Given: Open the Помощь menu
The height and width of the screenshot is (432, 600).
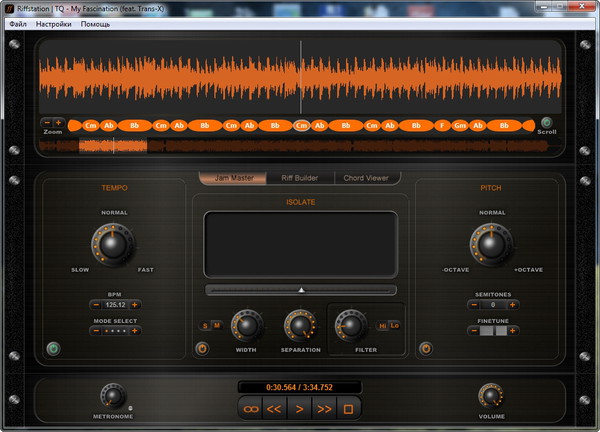Looking at the screenshot, I should point(95,24).
